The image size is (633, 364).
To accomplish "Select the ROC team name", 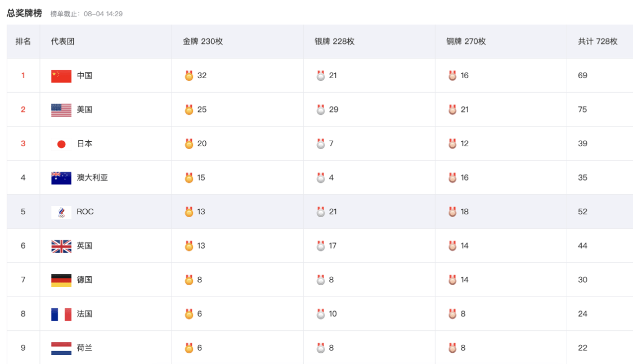I will click(x=85, y=212).
